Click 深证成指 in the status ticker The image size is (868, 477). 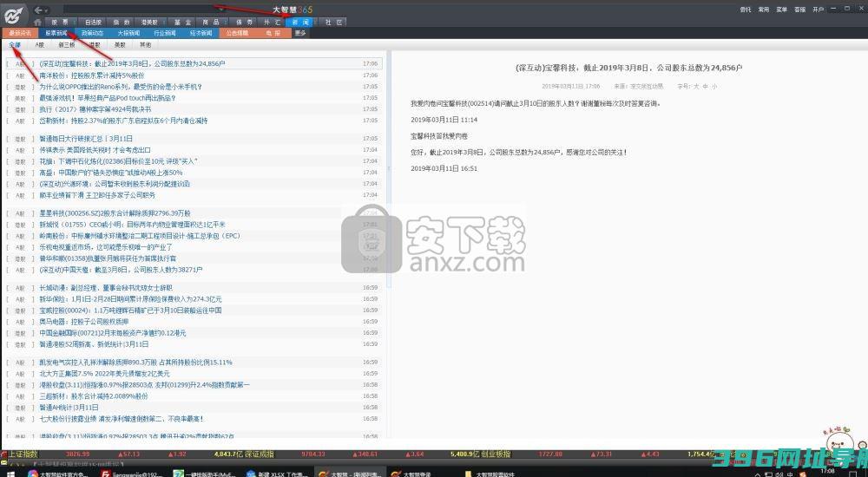click(259, 454)
